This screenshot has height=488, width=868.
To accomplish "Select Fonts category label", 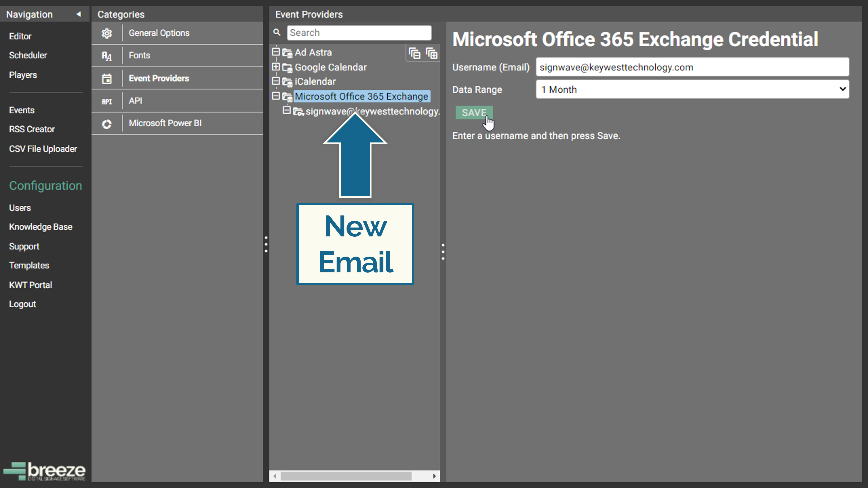I will click(x=139, y=55).
